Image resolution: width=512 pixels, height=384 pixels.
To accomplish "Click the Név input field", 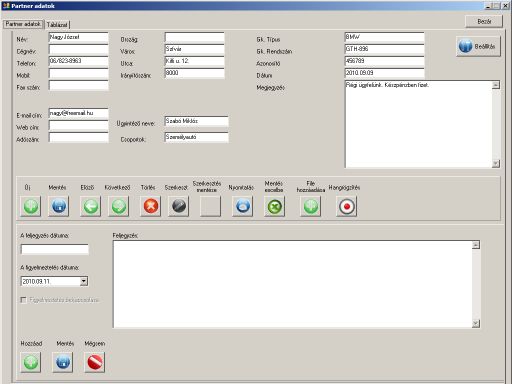I will 79,37.
